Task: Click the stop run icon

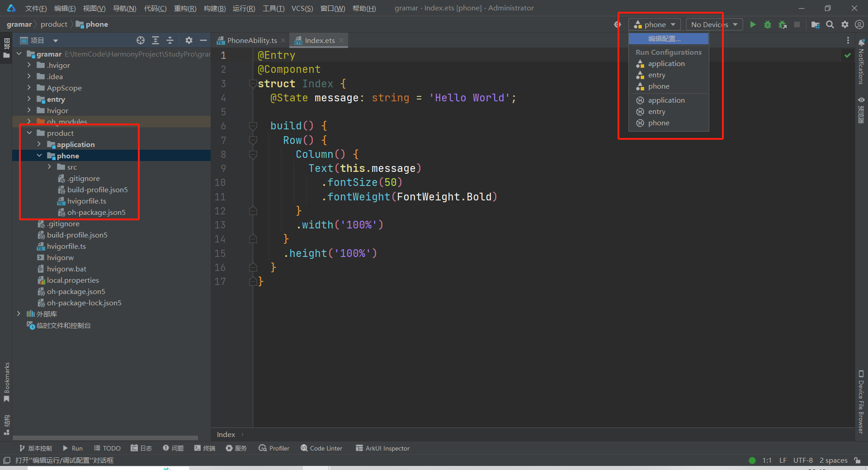Action: pos(797,24)
